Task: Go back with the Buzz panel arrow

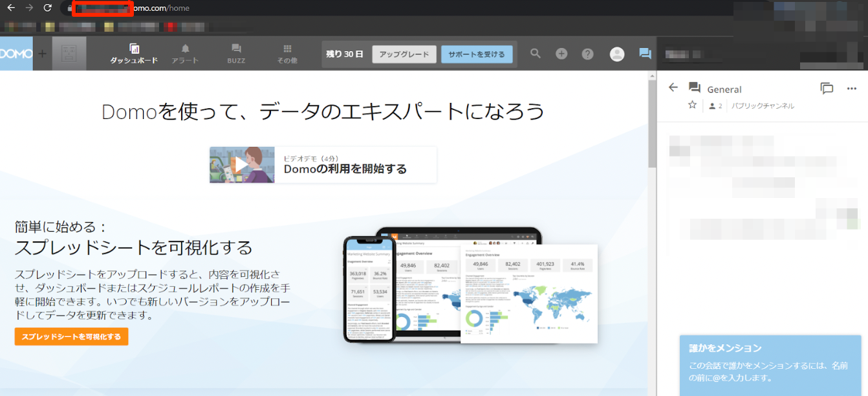Action: (x=673, y=88)
